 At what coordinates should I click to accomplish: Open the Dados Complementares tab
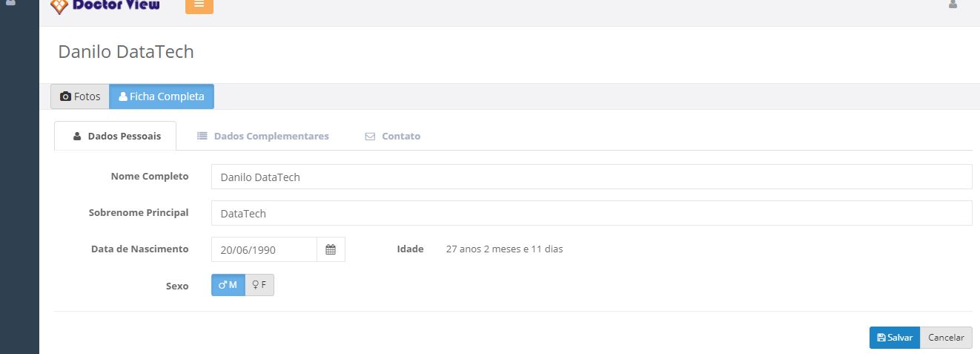click(263, 137)
